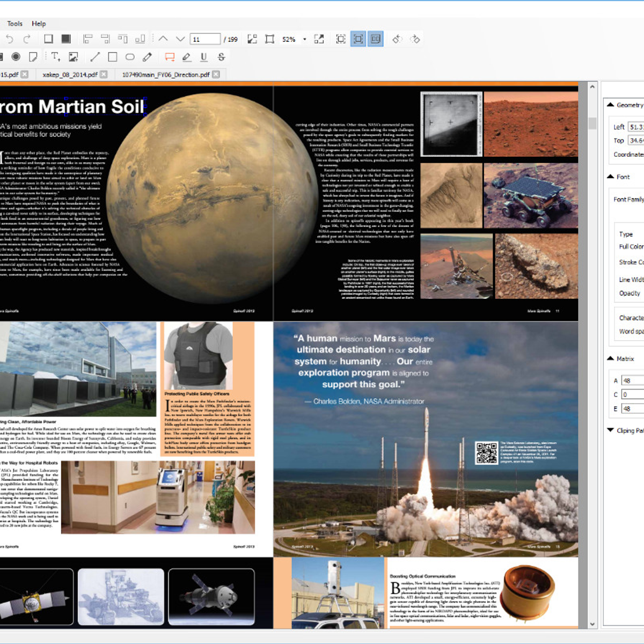Undo the last action
The height and width of the screenshot is (644, 644).
9,39
